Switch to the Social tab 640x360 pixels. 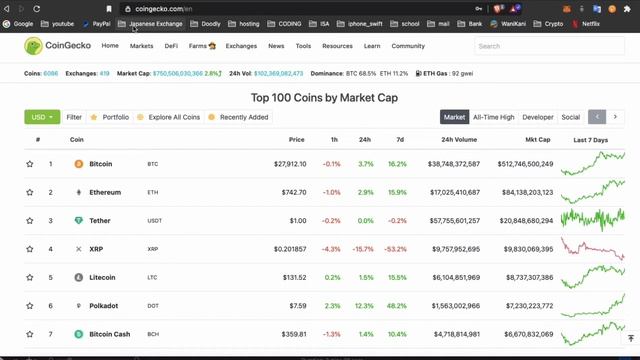571,117
